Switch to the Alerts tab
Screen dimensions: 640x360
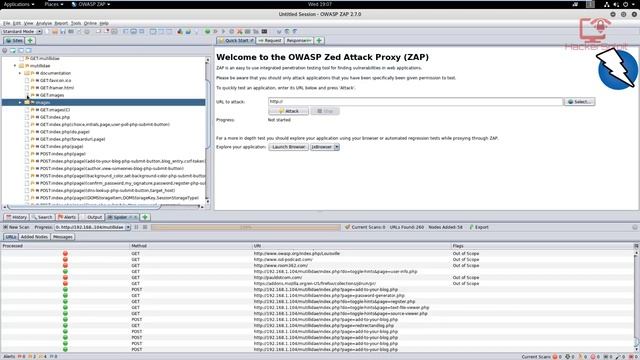67,217
